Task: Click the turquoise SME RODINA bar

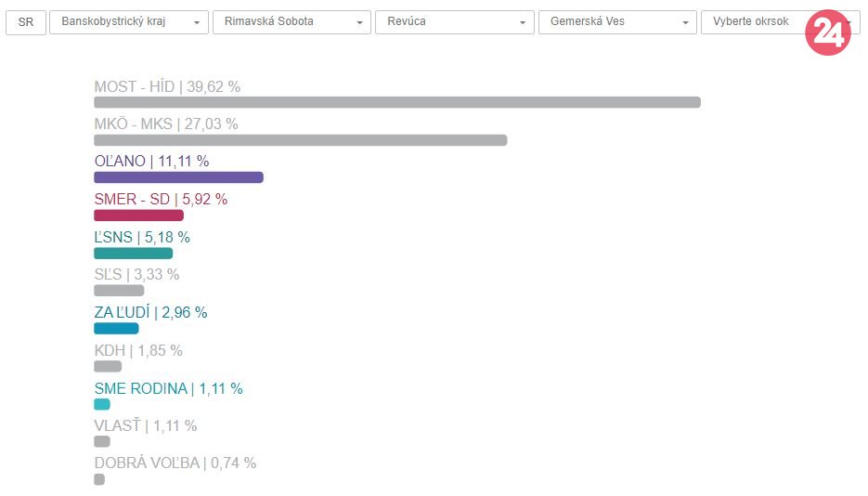Action: tap(102, 404)
